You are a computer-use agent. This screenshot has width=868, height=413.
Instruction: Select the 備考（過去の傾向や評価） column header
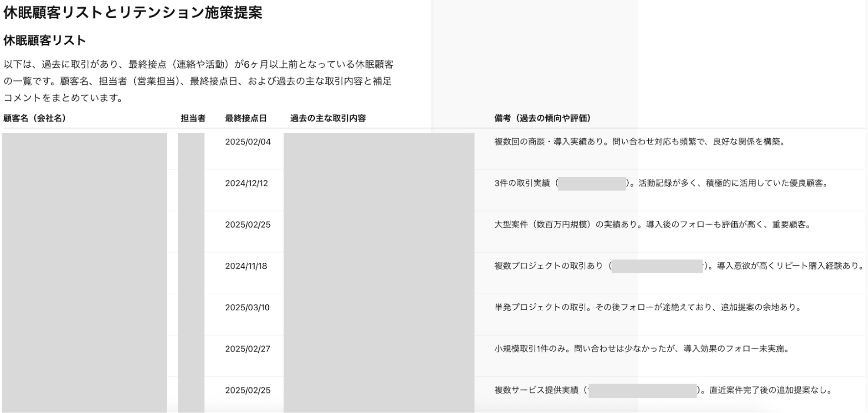(543, 118)
